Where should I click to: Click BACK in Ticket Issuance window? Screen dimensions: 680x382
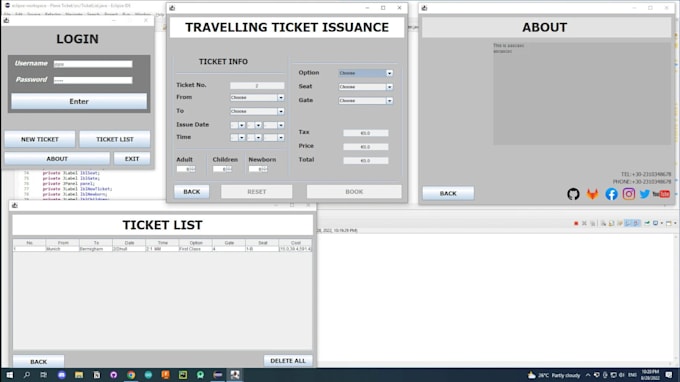192,192
